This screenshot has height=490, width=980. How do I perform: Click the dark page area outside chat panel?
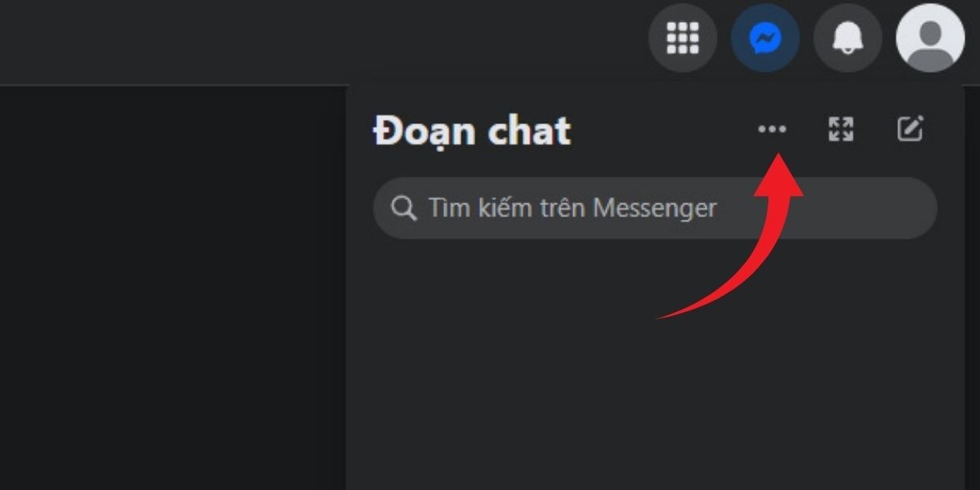pyautogui.click(x=173, y=286)
